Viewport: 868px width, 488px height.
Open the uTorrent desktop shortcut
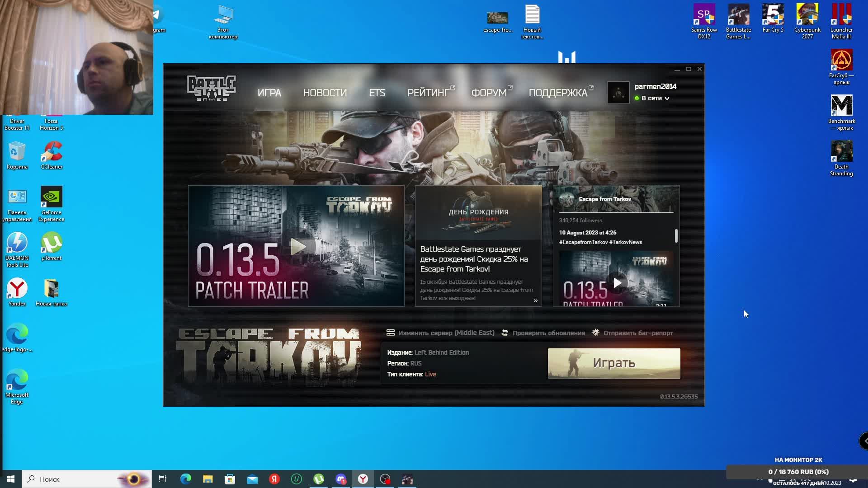[51, 243]
